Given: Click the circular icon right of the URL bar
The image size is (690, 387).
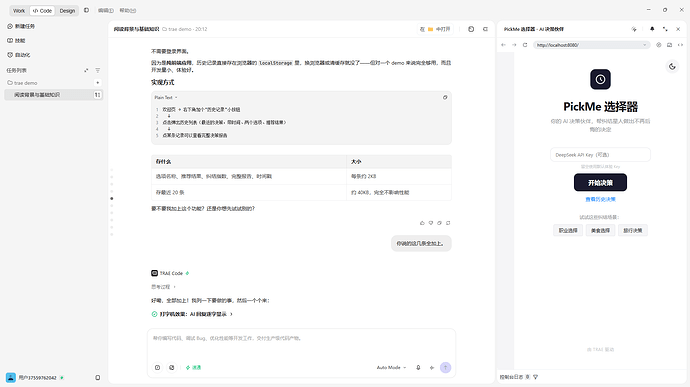Looking at the screenshot, I should (x=659, y=45).
